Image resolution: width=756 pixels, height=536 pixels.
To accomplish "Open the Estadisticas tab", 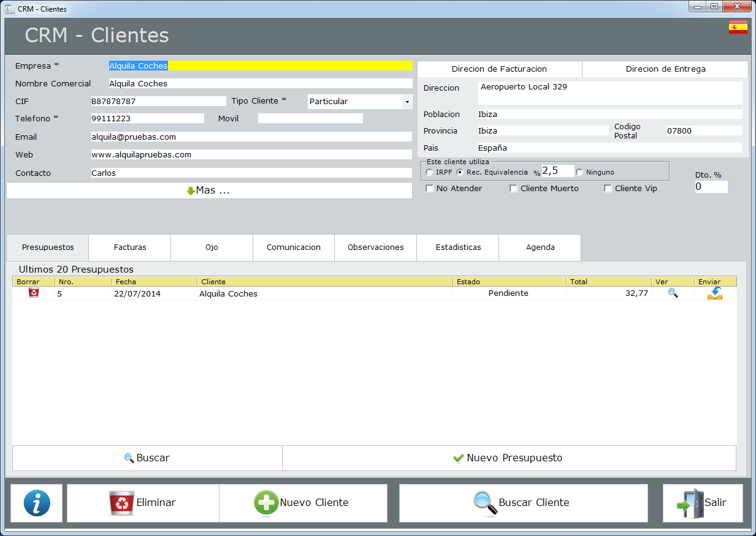I will tap(458, 247).
